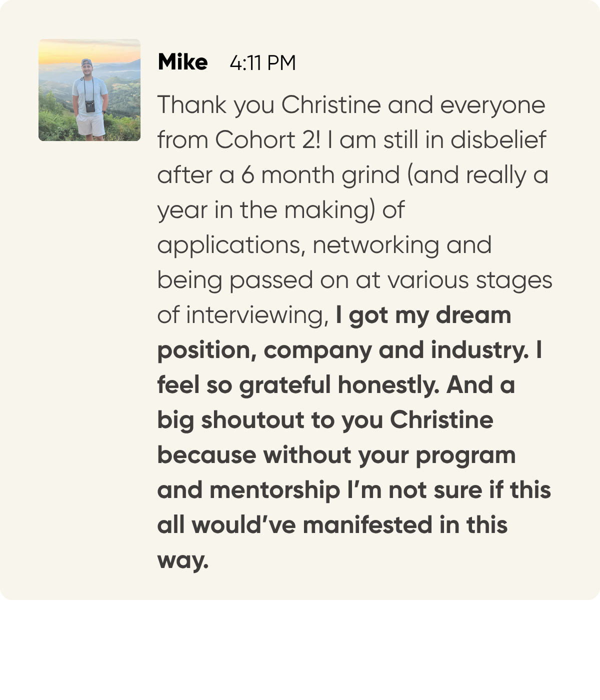This screenshot has height=700, width=600.
Task: Click the word "applications," in the message
Action: pos(231,245)
